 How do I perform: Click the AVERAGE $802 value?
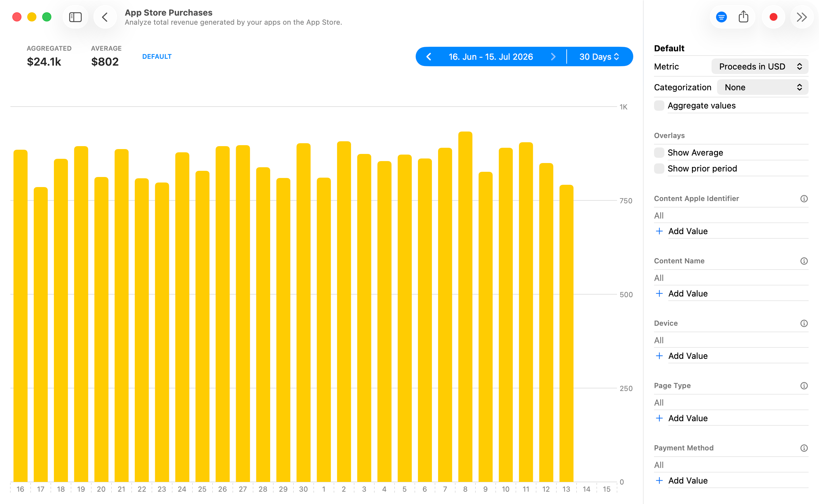[105, 62]
